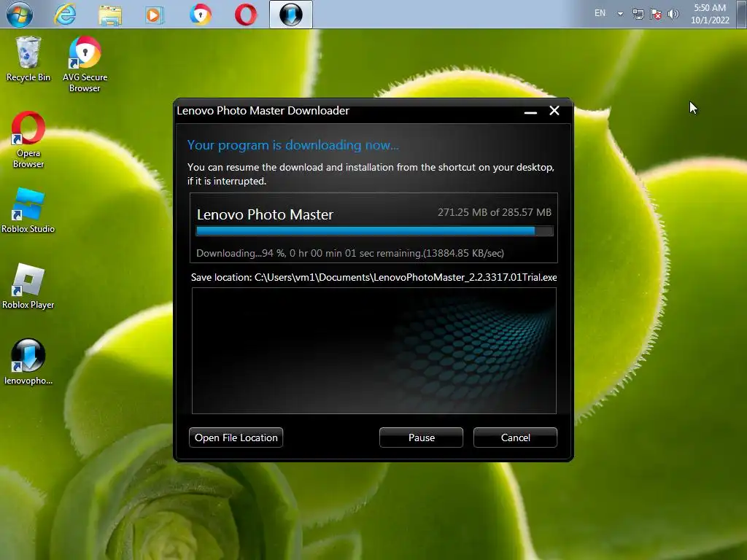747x560 pixels.
Task: Open the volume speaker tray icon
Action: 673,14
